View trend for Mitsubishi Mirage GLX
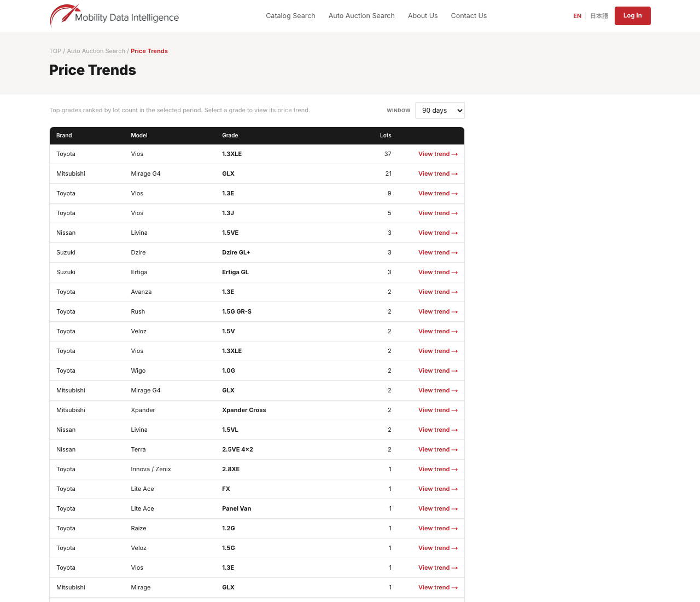The height and width of the screenshot is (602, 700). pos(438,588)
